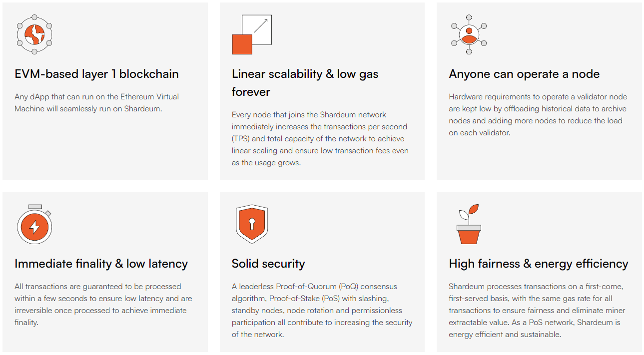Open the Solid security heading

pos(268,264)
